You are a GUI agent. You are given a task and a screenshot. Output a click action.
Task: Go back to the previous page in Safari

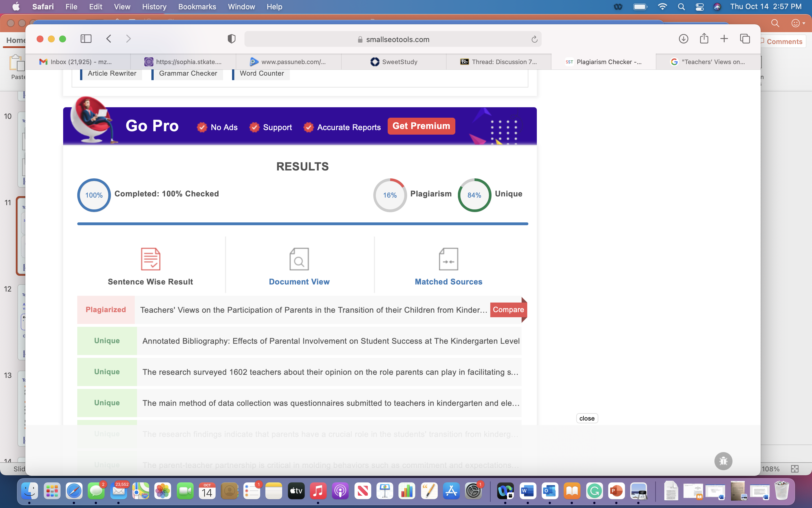(x=109, y=39)
